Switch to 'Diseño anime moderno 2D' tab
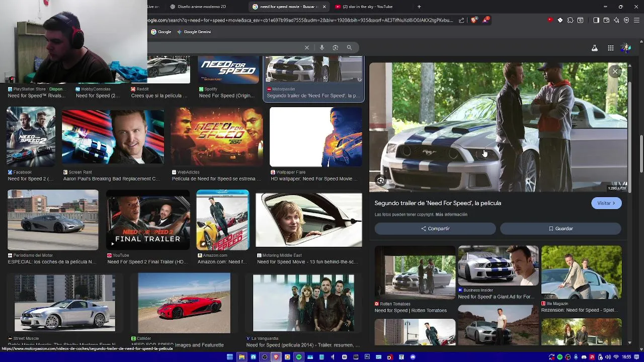The height and width of the screenshot is (362, 644). coord(202,7)
